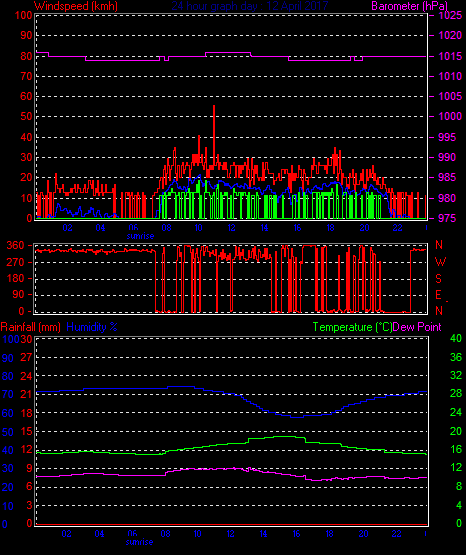This screenshot has height=555, width=466.
Task: Click the 360 label on direction graph
Action: point(16,245)
